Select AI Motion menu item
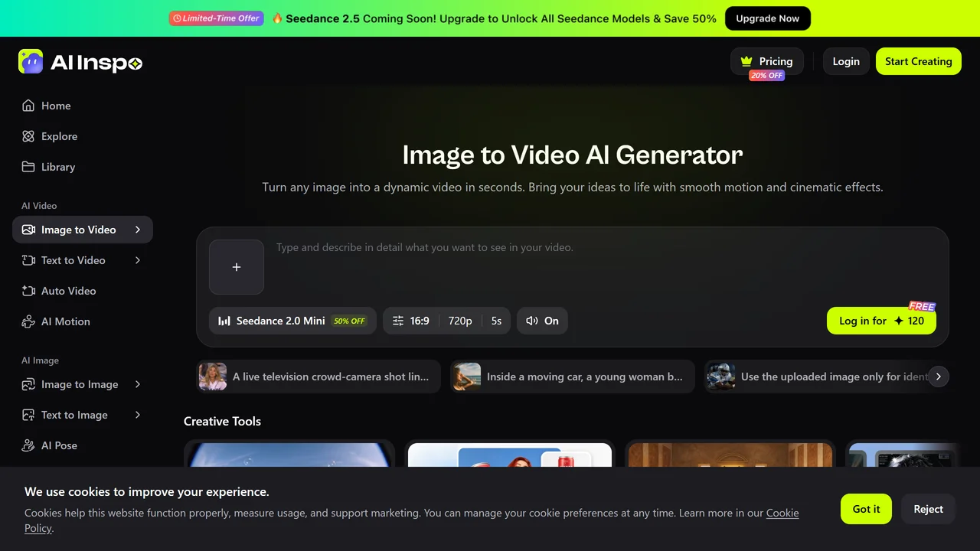 (83, 321)
